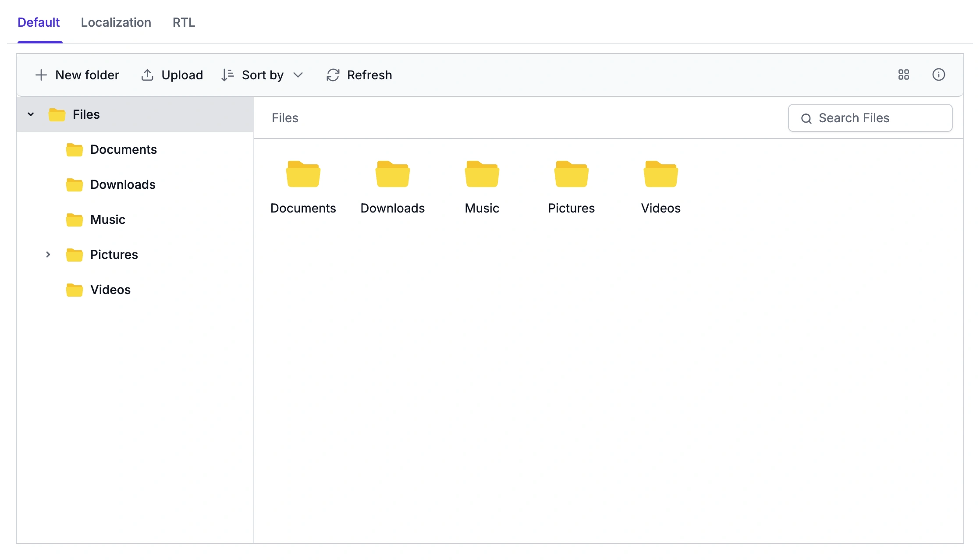Click the search magnifier icon

806,118
